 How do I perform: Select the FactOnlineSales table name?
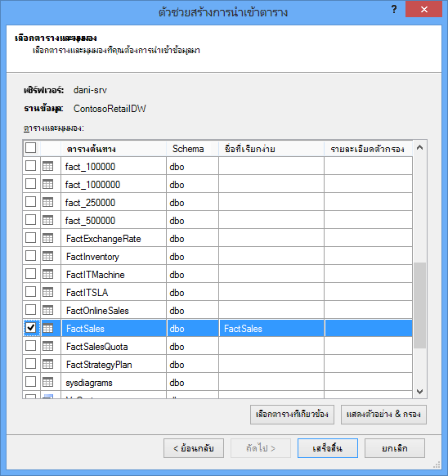tap(97, 311)
